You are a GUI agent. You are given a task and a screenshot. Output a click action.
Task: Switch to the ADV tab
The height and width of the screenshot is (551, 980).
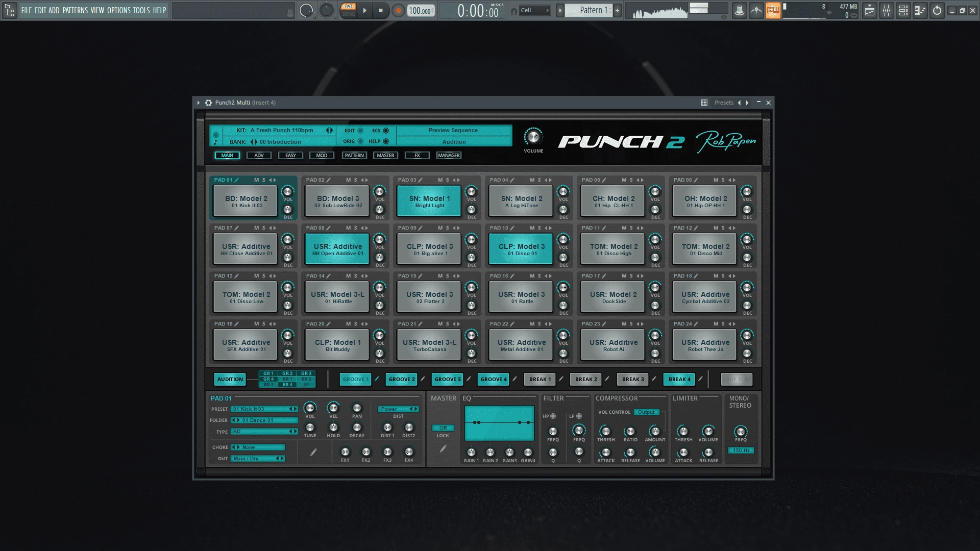[x=259, y=156]
